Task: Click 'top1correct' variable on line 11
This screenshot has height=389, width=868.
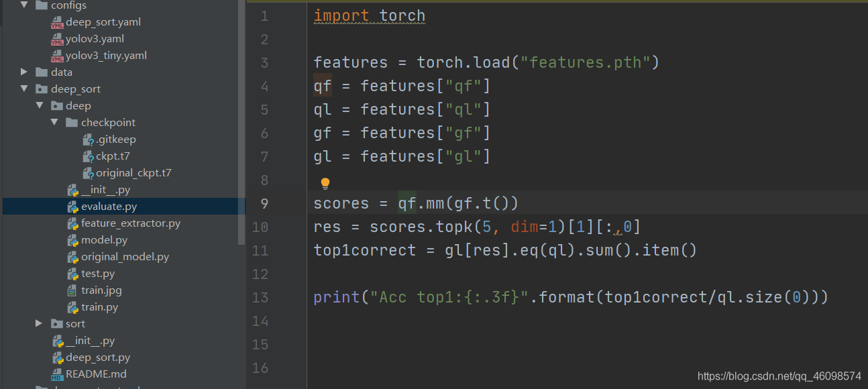Action: [365, 250]
